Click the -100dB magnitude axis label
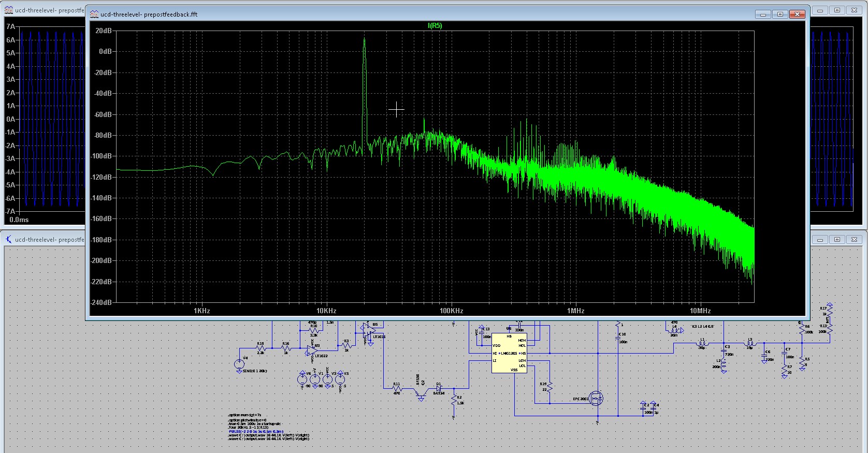The width and height of the screenshot is (868, 453). click(x=102, y=156)
